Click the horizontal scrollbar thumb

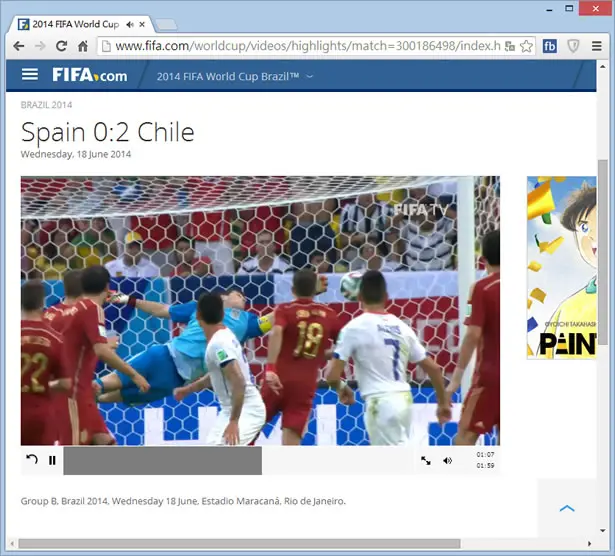pos(239,544)
